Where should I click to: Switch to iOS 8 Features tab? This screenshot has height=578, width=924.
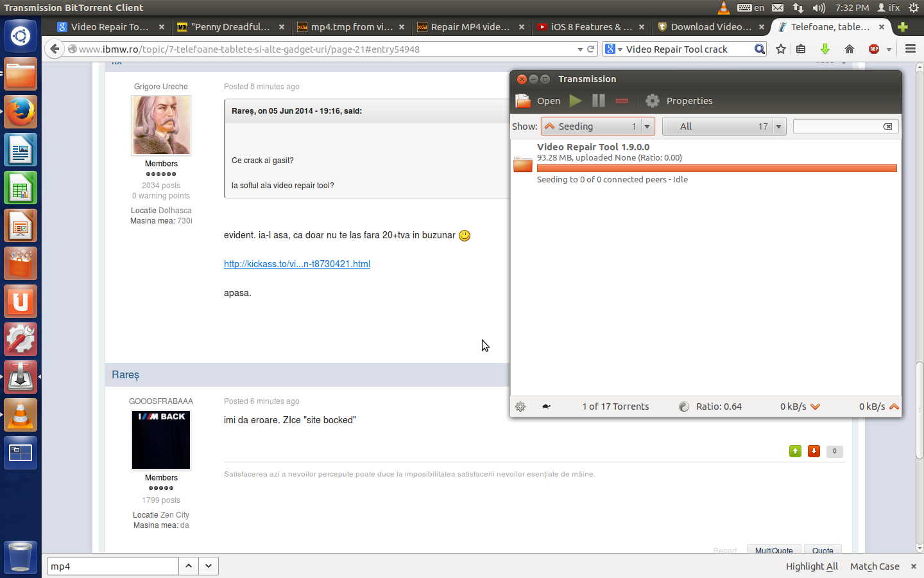click(x=590, y=27)
